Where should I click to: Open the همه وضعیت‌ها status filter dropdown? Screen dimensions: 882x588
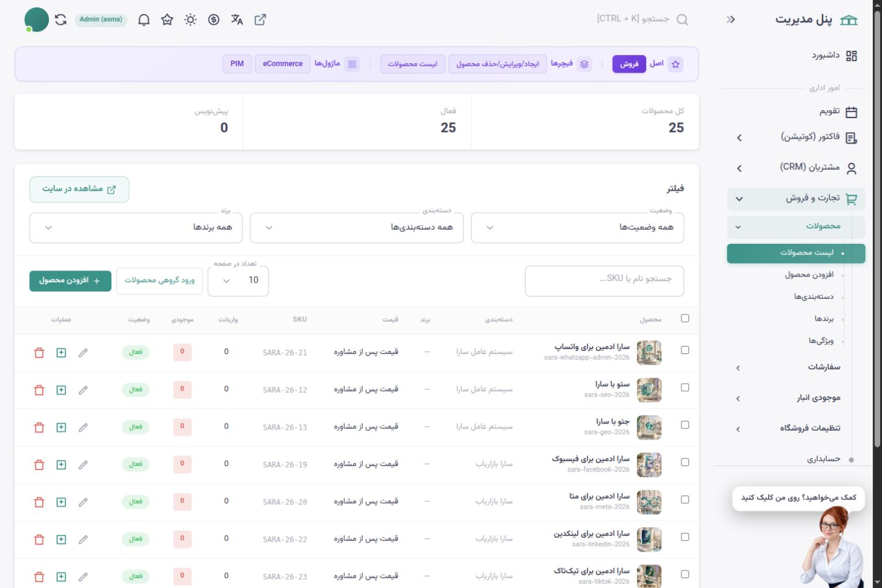pyautogui.click(x=577, y=228)
